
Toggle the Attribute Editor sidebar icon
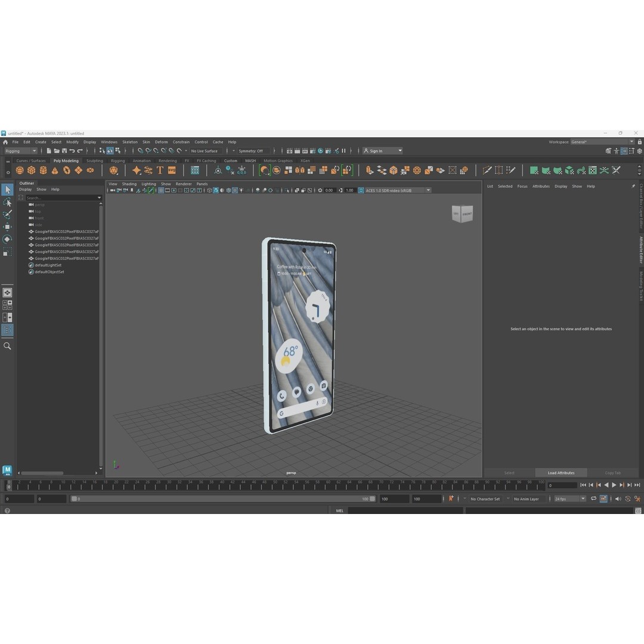tap(624, 151)
